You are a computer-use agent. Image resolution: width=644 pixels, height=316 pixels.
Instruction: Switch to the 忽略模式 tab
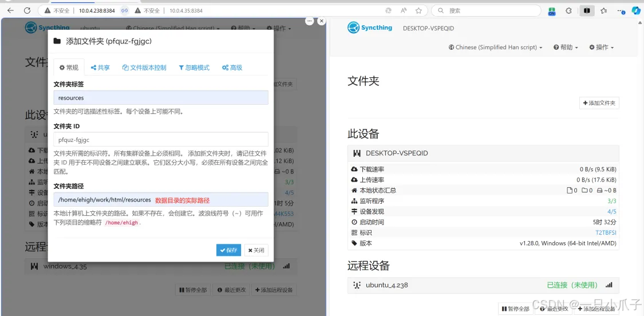194,68
